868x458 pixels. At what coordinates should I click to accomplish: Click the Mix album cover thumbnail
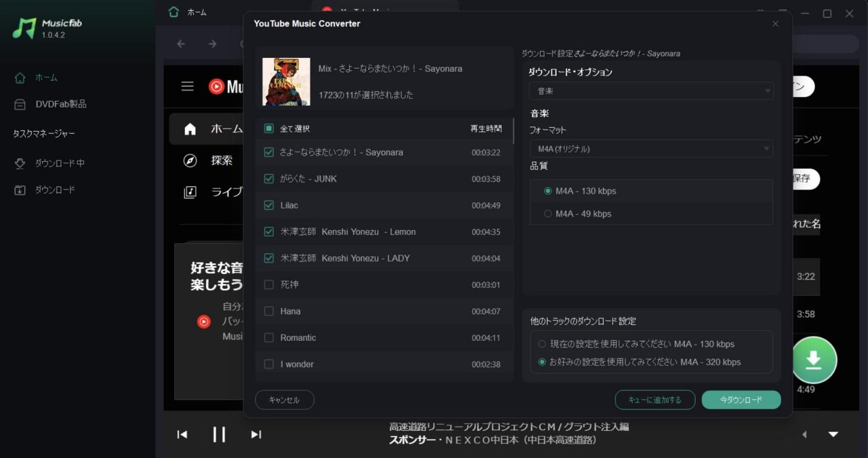286,81
